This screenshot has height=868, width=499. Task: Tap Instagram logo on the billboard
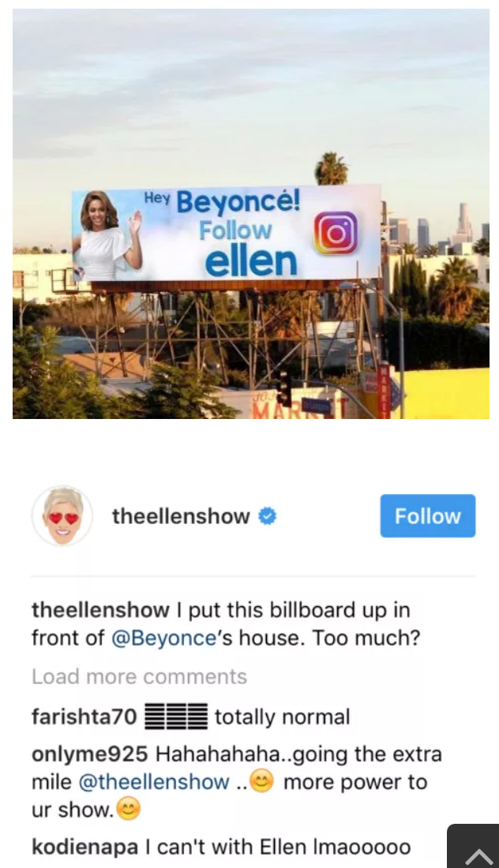point(336,233)
